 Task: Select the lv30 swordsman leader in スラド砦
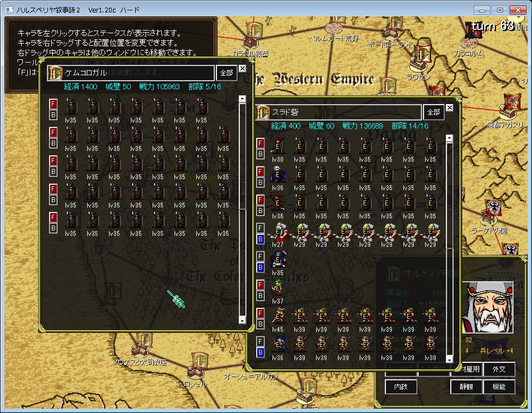[x=277, y=146]
